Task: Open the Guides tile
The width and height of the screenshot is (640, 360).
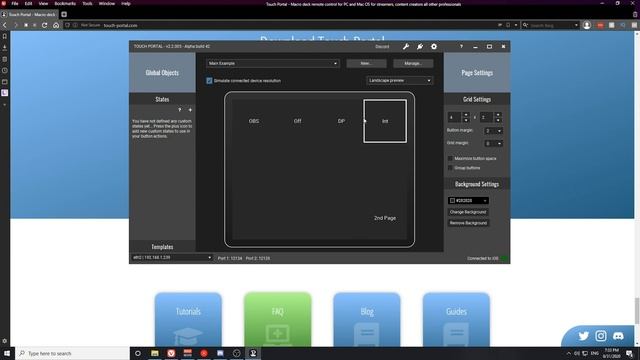Action: [x=456, y=320]
